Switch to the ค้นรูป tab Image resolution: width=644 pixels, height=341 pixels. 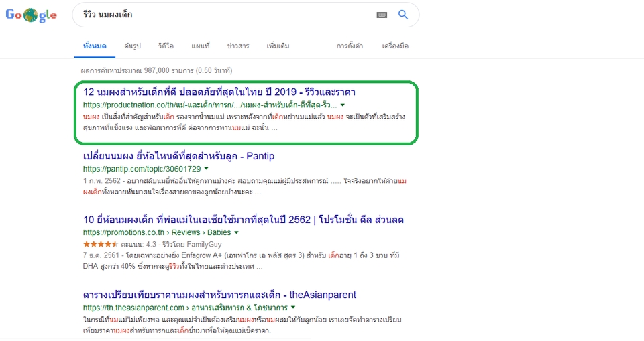pyautogui.click(x=132, y=46)
